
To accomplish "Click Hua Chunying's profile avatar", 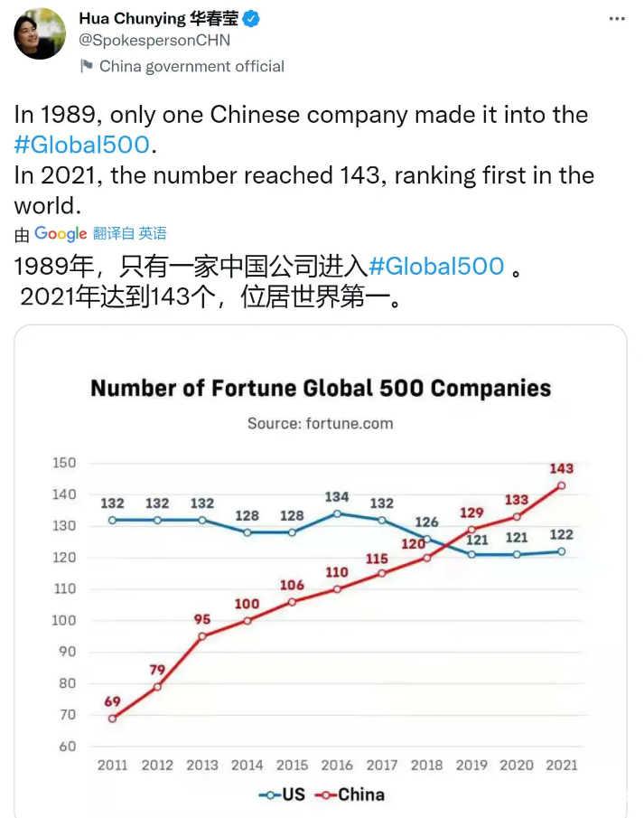I will coord(39,34).
